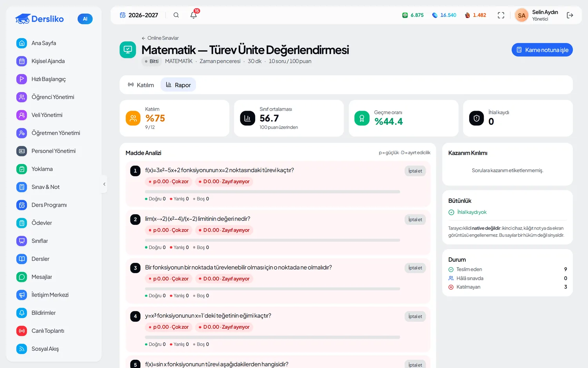Image resolution: width=588 pixels, height=368 pixels.
Task: Click 'İhlal kaydı yok' integrity status
Action: point(468,212)
